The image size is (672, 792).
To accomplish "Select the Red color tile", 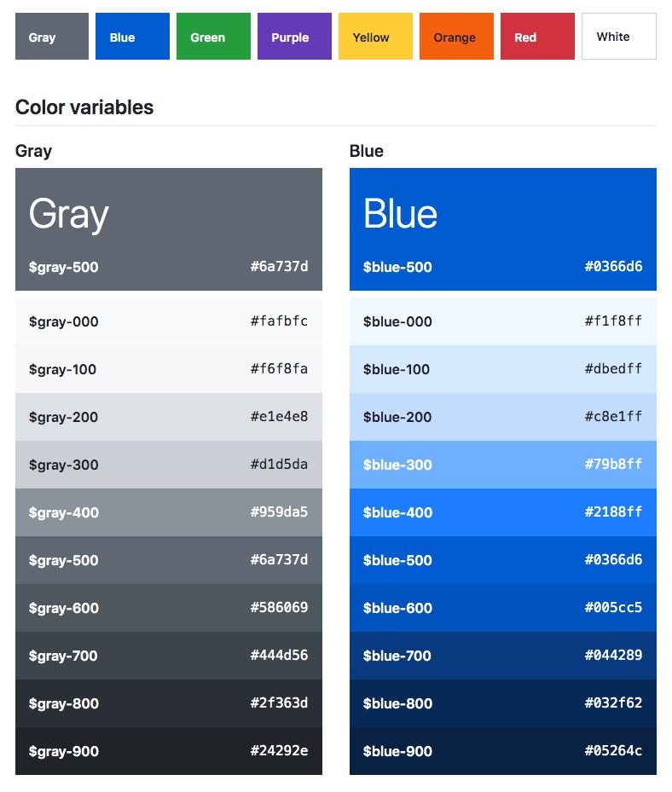I will [x=537, y=37].
